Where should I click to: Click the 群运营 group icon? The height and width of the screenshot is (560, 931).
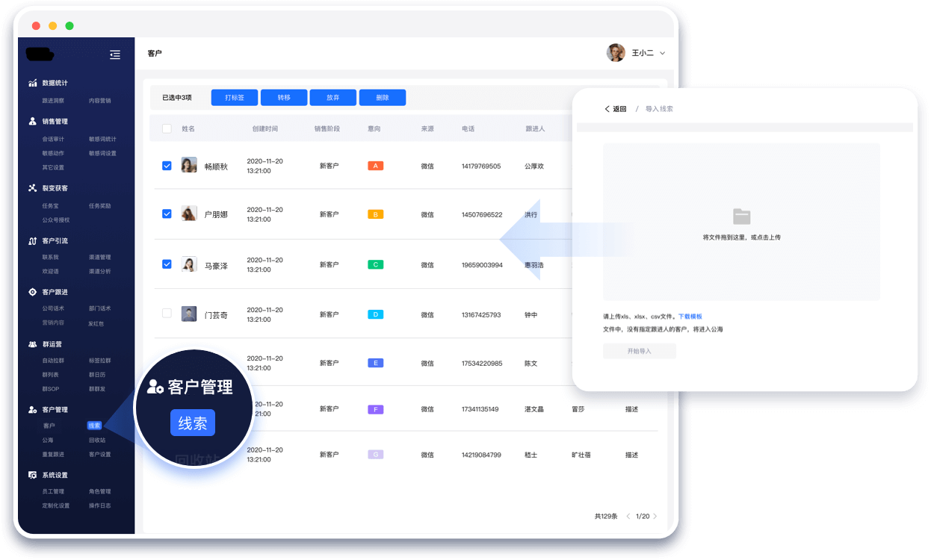32,344
